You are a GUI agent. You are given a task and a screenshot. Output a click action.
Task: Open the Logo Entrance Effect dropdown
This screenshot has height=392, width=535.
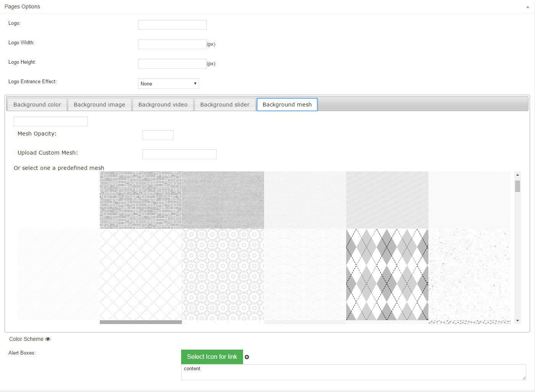pos(169,84)
